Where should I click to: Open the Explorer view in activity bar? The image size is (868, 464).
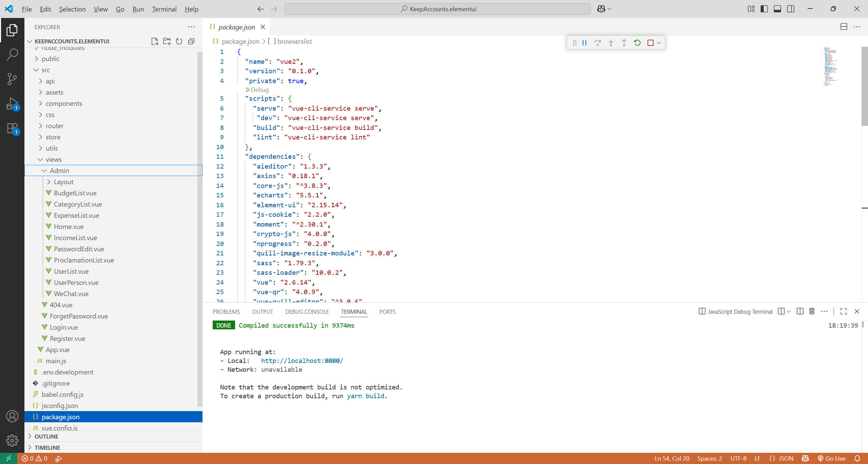pyautogui.click(x=12, y=30)
